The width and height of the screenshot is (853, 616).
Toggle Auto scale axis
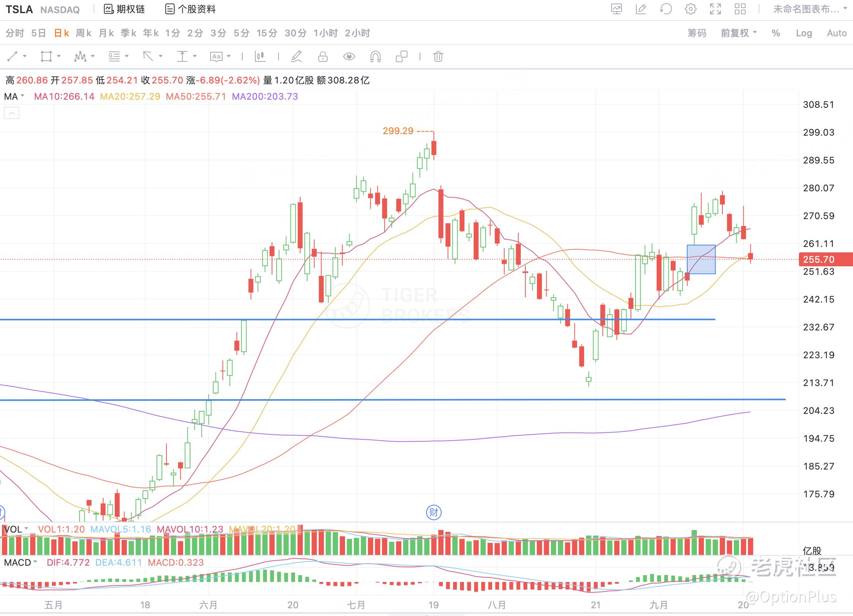[x=837, y=33]
